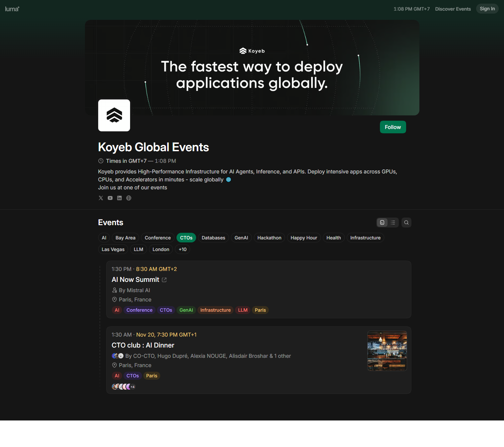Click the external link icon beside AI Now Summit
Screen dimensions: 504x447
pos(164,280)
